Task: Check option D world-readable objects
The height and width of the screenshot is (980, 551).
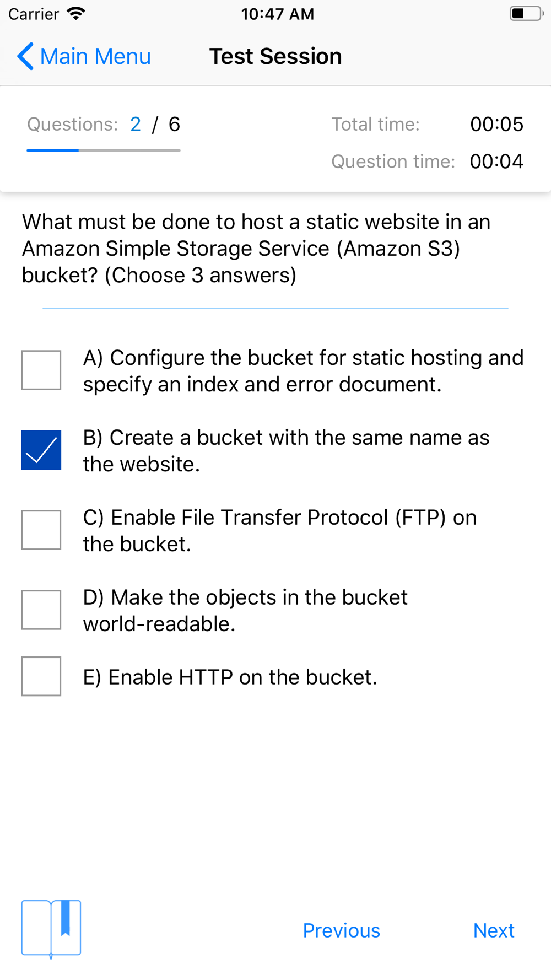Action: coord(41,610)
